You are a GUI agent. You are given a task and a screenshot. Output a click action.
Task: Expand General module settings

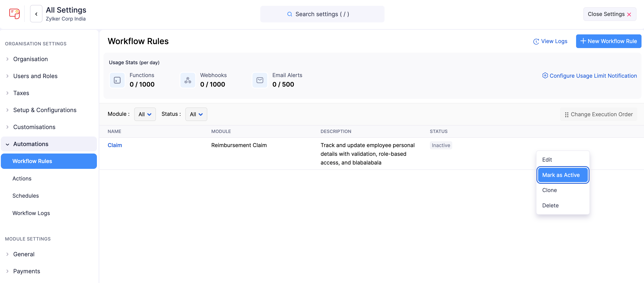[x=49, y=254]
